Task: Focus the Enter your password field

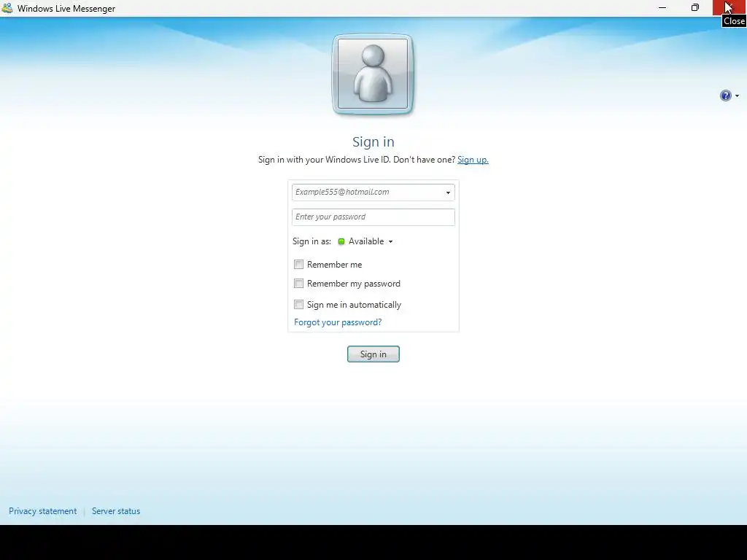Action: 373,217
